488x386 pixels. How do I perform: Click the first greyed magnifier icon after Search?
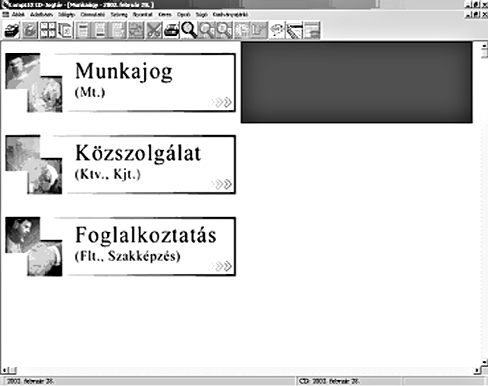[x=207, y=30]
